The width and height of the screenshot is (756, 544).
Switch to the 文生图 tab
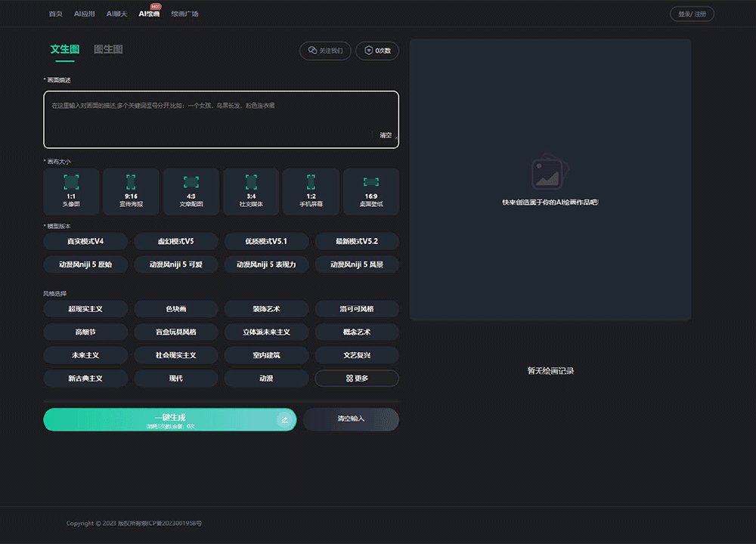pyautogui.click(x=64, y=49)
